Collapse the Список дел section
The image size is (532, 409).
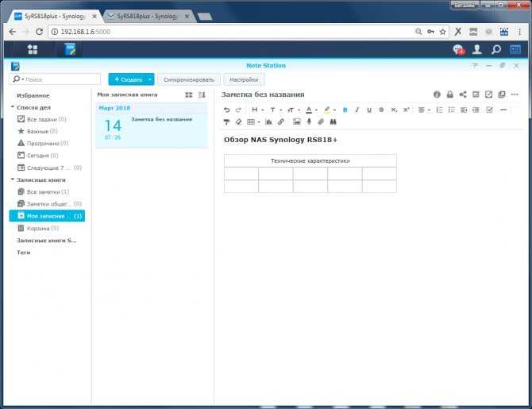(13, 107)
